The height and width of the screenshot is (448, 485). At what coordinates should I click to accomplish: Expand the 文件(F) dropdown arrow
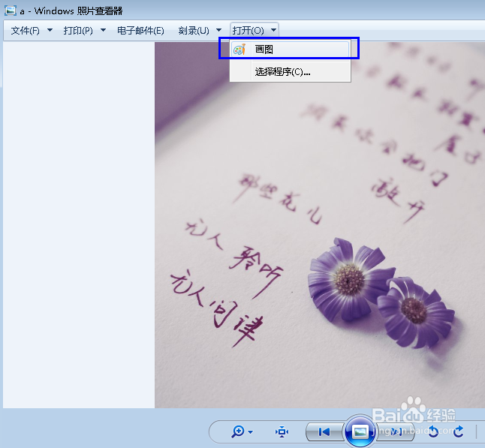tap(50, 30)
